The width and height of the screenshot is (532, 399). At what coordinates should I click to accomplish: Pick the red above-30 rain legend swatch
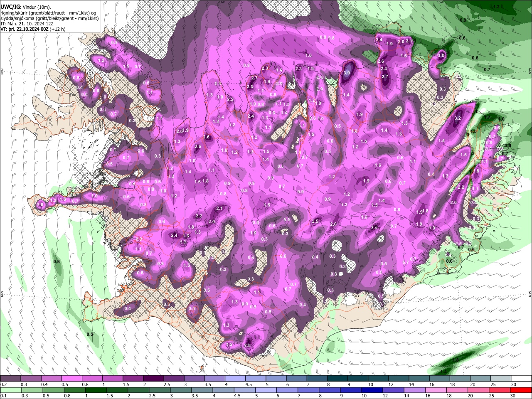tap(521, 390)
